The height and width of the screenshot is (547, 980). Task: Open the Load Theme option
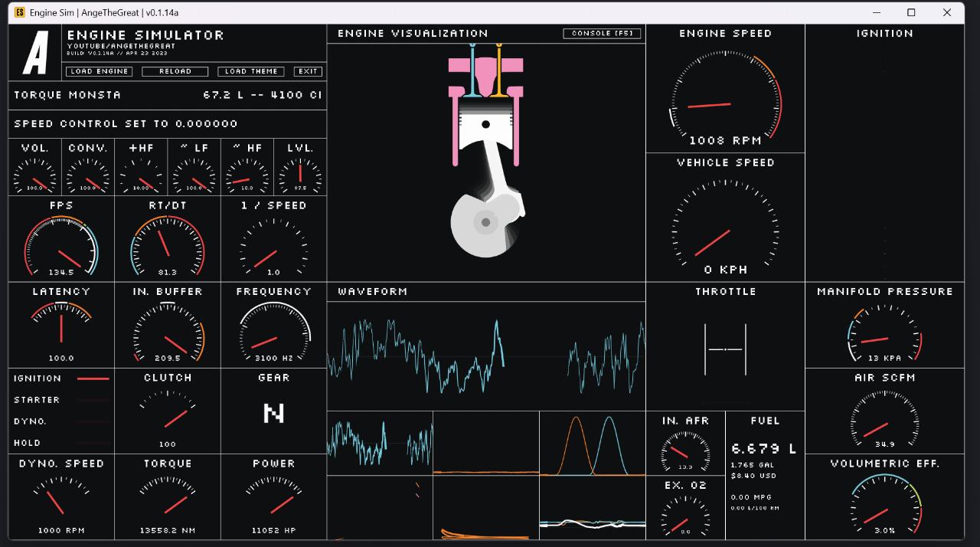point(251,71)
